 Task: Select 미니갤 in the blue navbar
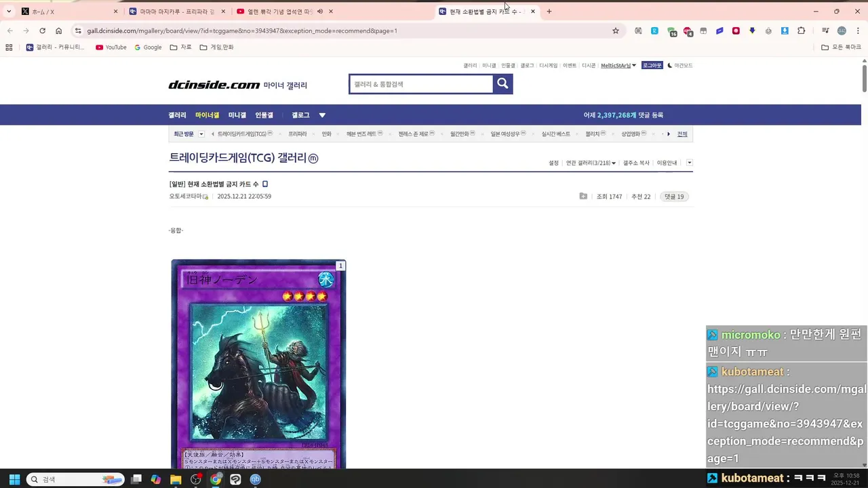click(237, 115)
